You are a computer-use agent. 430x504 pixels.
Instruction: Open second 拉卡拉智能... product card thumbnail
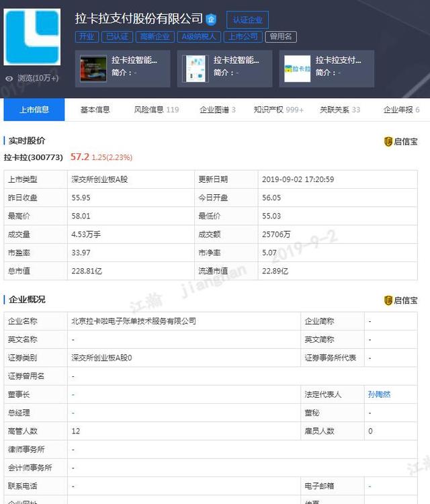(195, 69)
